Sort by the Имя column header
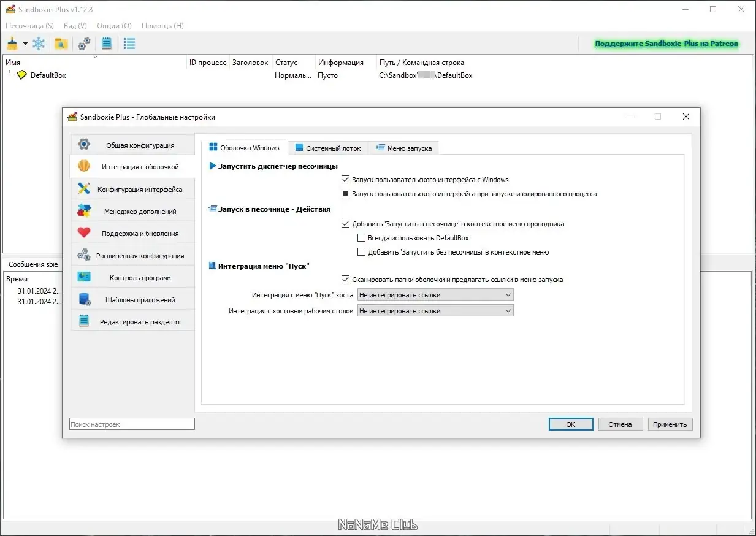 coord(95,62)
